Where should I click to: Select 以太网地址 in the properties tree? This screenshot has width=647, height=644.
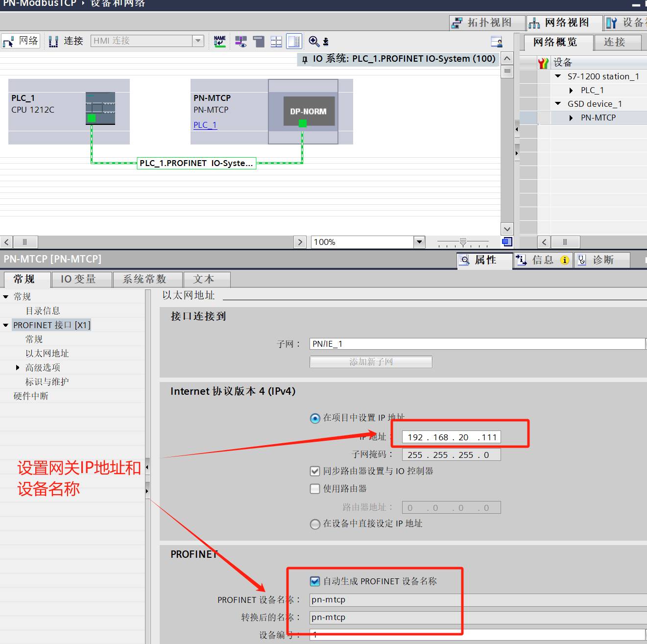point(47,354)
